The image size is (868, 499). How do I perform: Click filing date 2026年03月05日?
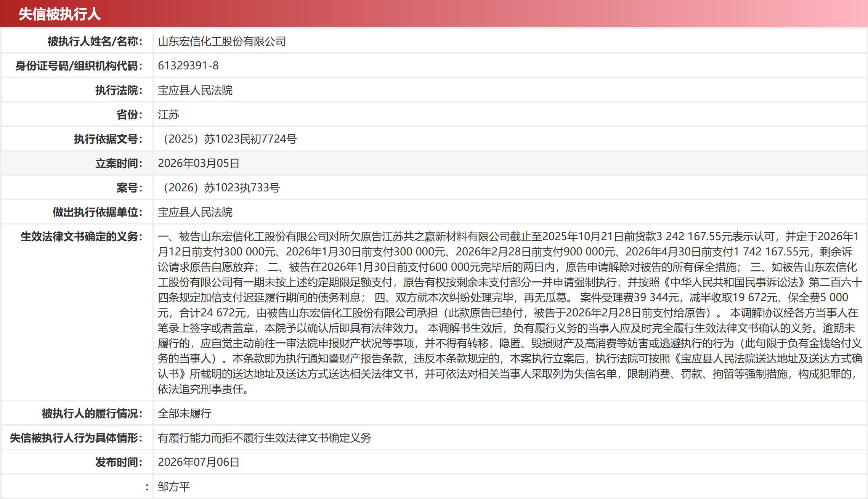pyautogui.click(x=199, y=163)
